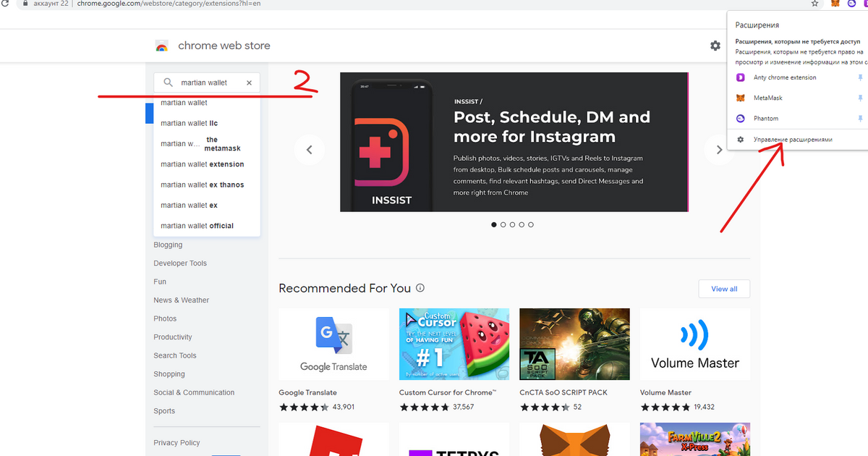Show the previous carousel slide
The image size is (868, 456).
[x=310, y=150]
